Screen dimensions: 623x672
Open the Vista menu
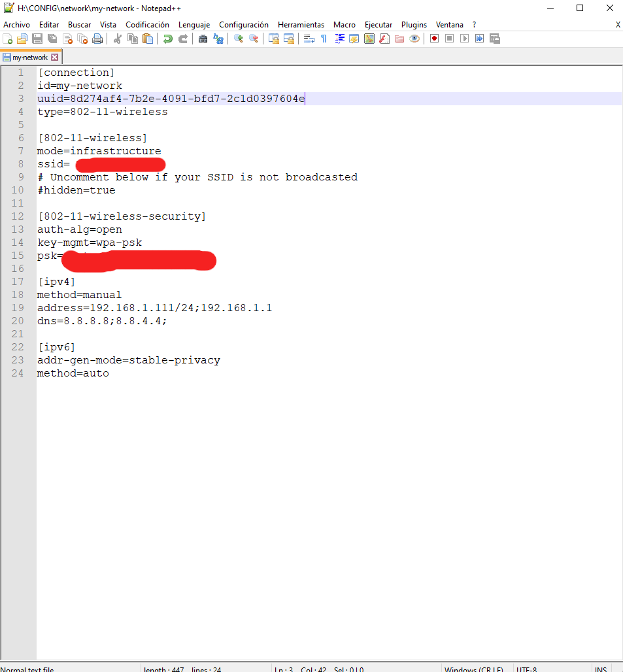click(x=108, y=25)
